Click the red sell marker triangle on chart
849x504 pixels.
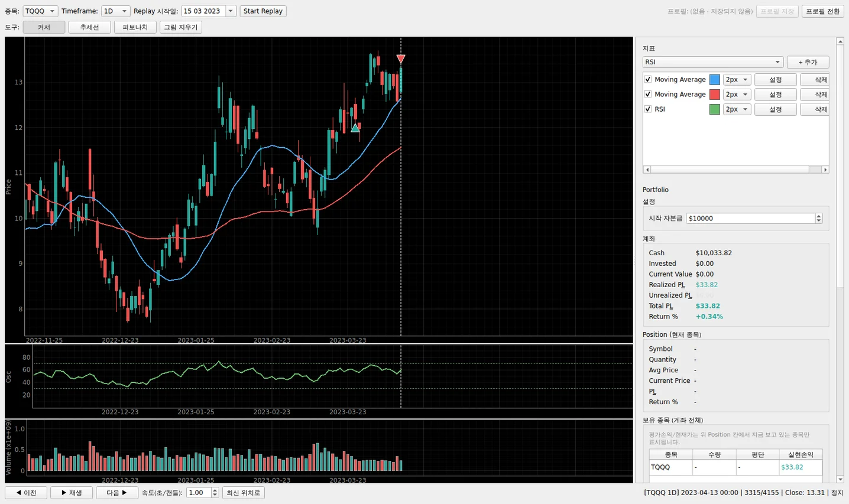point(401,59)
